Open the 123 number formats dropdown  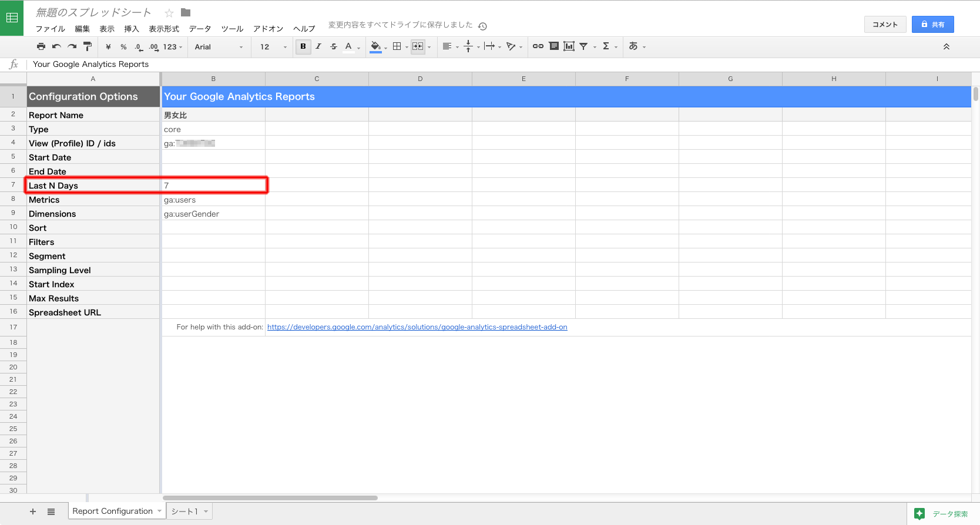[x=173, y=47]
